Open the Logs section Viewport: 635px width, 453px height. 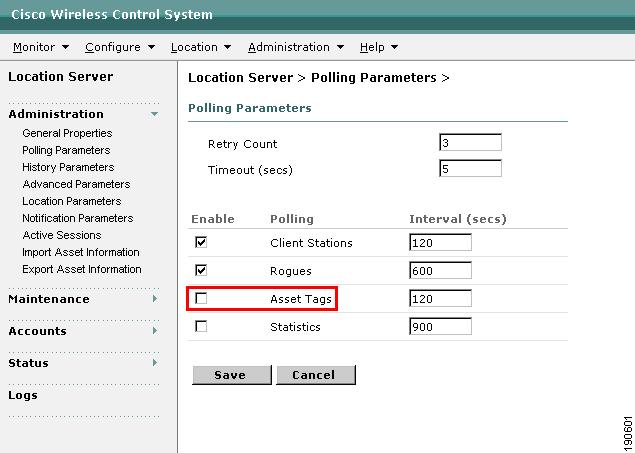click(x=23, y=396)
